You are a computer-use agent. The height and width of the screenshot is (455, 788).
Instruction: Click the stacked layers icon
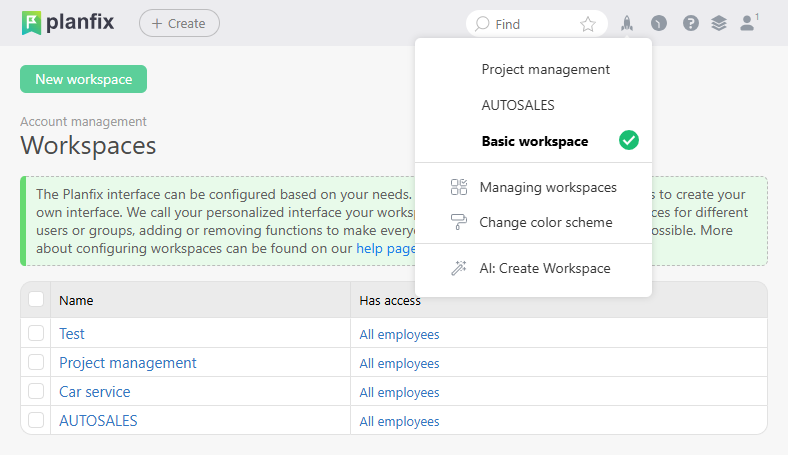click(x=719, y=23)
